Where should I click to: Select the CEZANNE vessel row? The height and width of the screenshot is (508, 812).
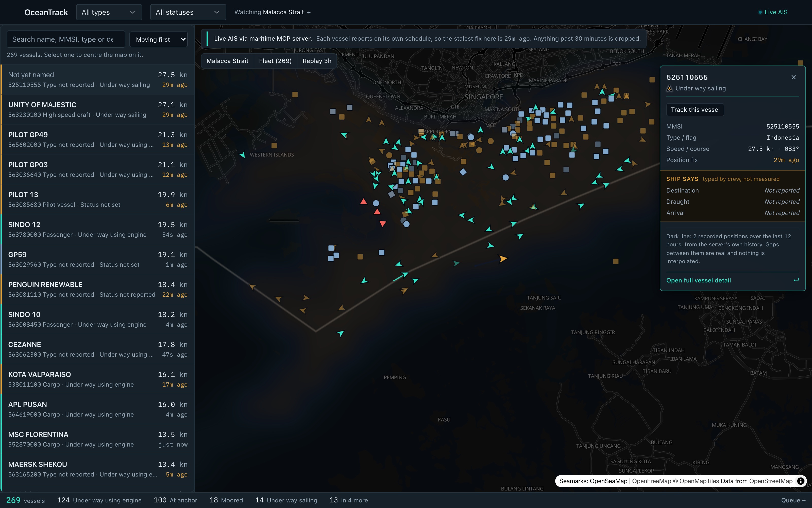(x=98, y=349)
